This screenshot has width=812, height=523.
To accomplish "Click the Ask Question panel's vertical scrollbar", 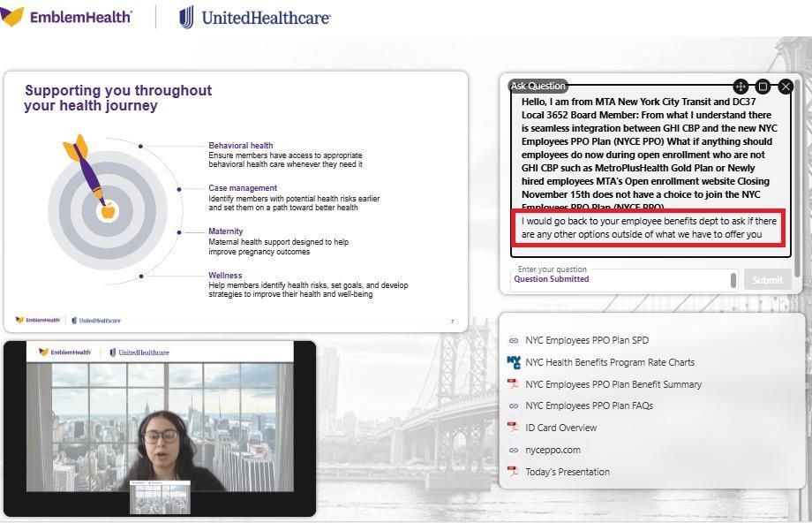I will 797,177.
